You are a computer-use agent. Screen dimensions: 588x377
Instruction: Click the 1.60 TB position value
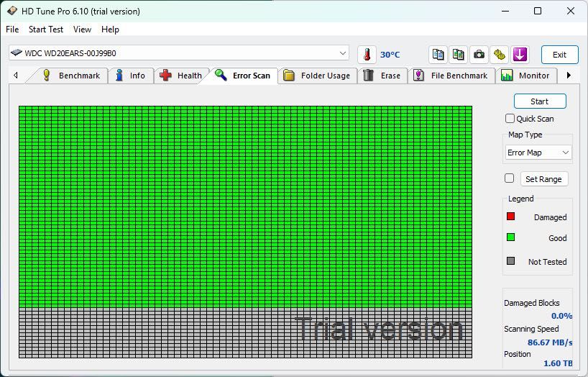point(558,363)
